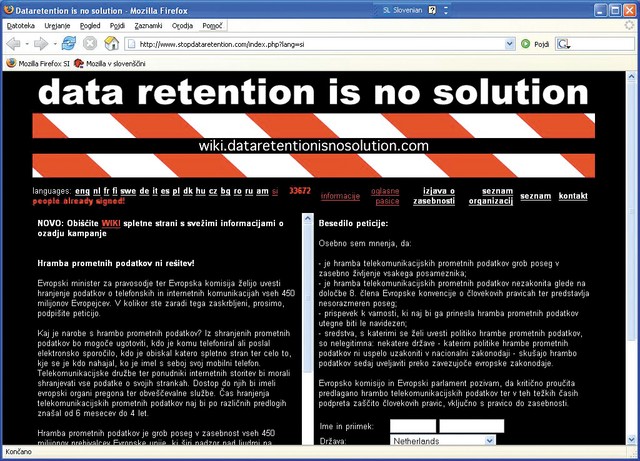Open the Datoteka menu
The image size is (640, 461).
[x=21, y=26]
